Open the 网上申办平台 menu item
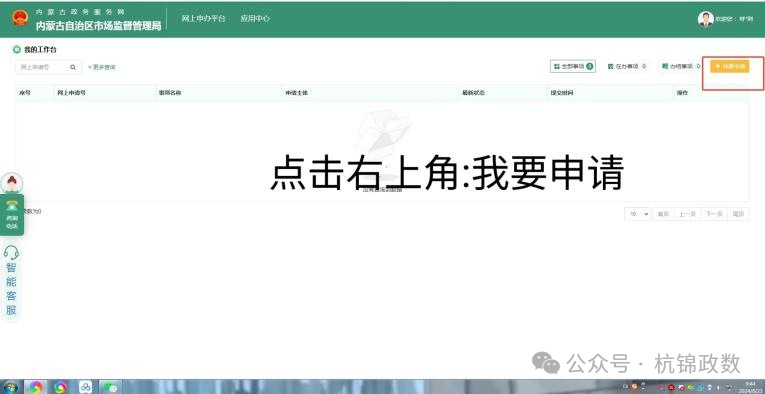765x394 pixels. [203, 19]
